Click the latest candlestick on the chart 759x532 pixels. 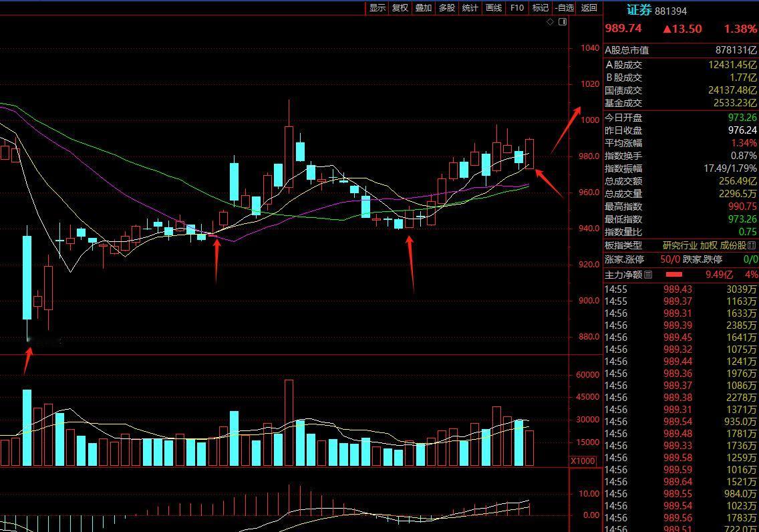[x=530, y=154]
